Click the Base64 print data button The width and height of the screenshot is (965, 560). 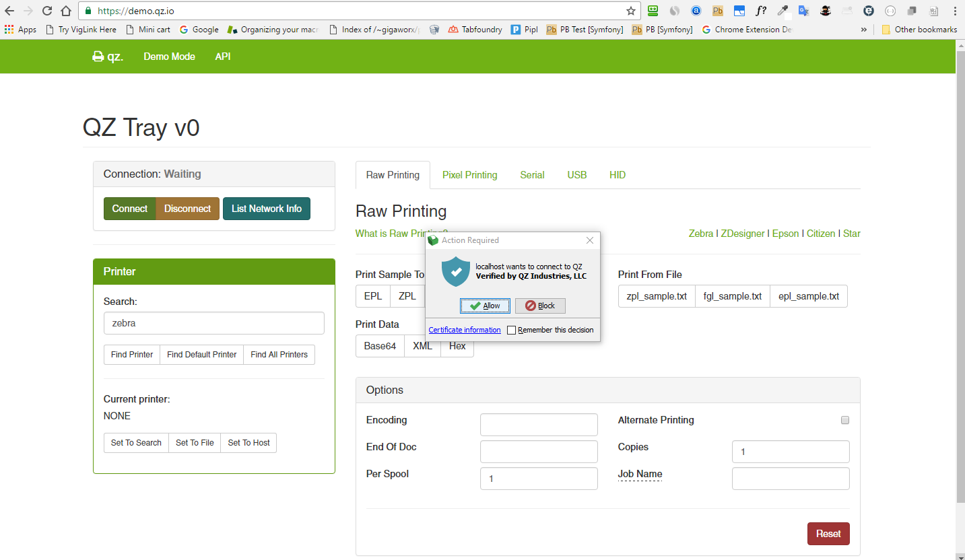tap(380, 346)
